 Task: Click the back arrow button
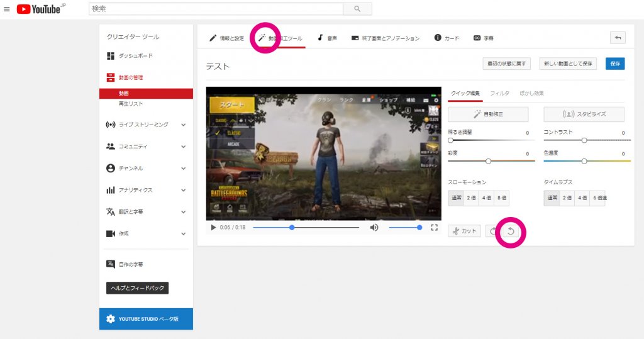618,38
